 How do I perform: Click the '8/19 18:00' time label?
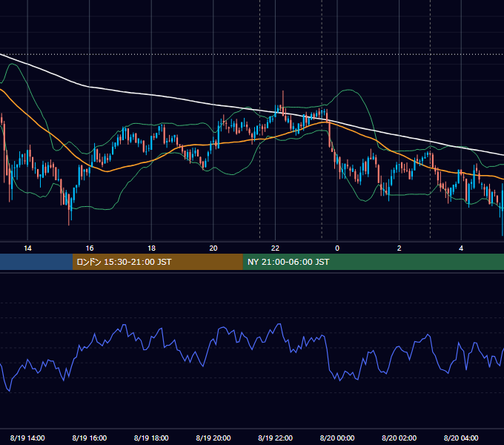(x=151, y=438)
